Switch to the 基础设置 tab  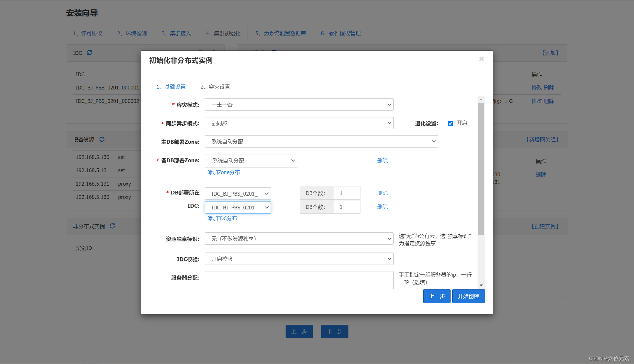click(x=171, y=87)
